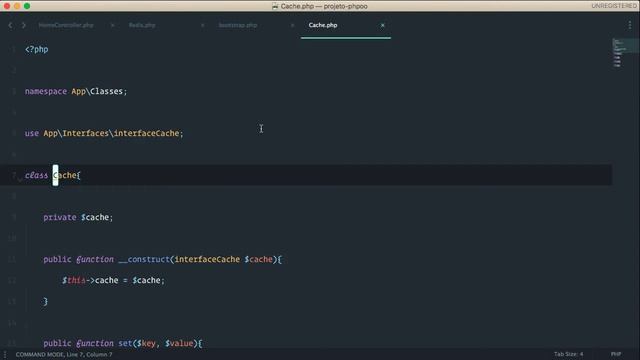The image size is (640, 360).
Task: Click the COMMAND MODE, Line 7 status text
Action: pos(64,354)
